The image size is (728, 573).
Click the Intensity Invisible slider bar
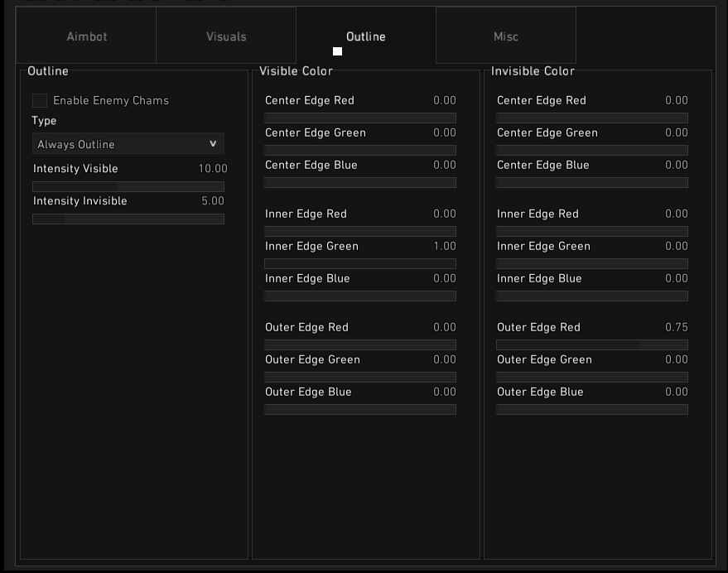tap(128, 219)
